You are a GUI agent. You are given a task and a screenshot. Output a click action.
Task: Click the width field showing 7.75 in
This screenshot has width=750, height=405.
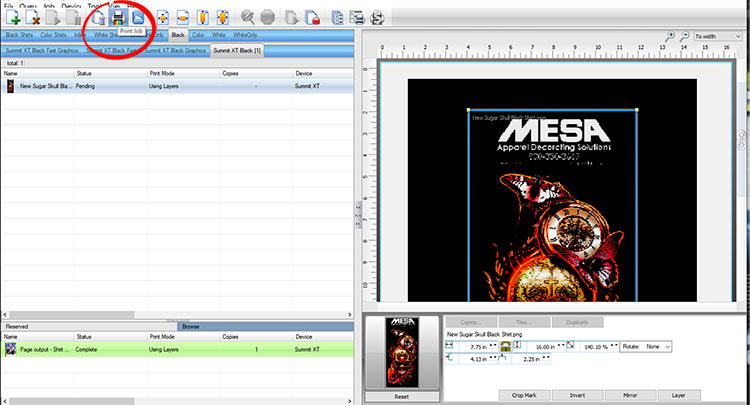pos(474,346)
